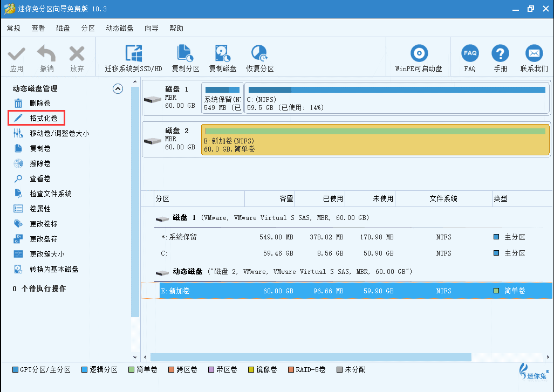554x392 pixels.
Task: Sort by the 类型 column header
Action: (522, 199)
